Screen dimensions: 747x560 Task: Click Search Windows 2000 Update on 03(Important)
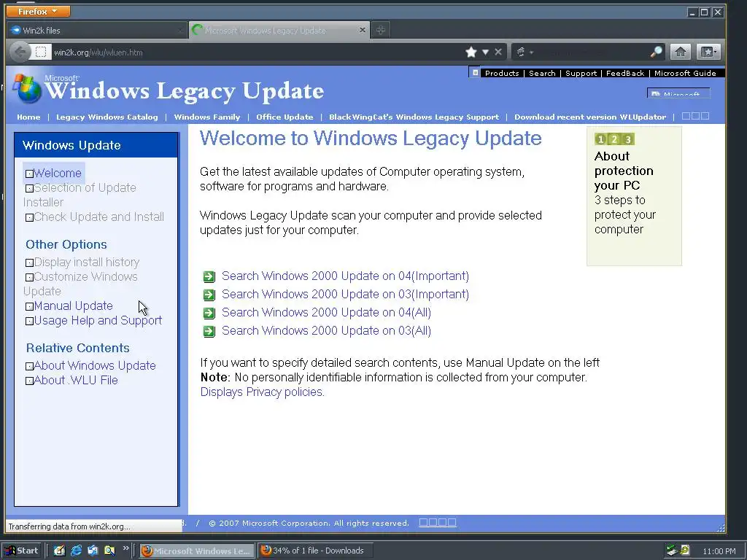pos(345,295)
